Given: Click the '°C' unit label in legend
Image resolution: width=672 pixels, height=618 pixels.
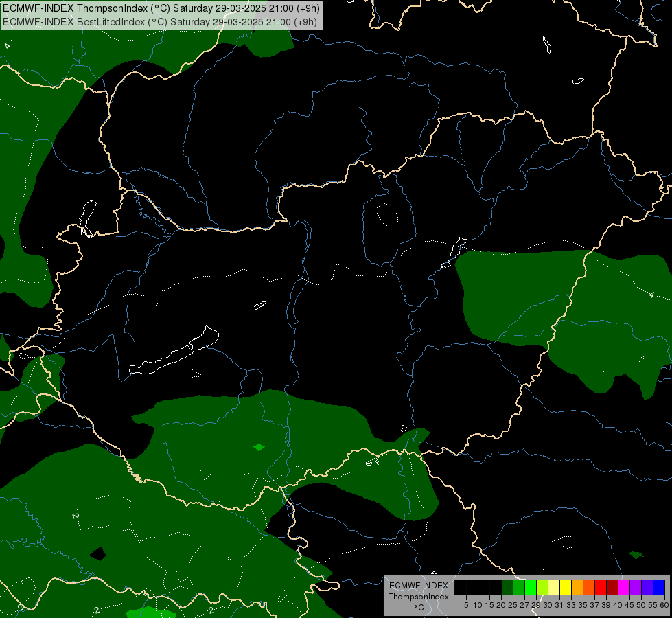Looking at the screenshot, I should (x=419, y=607).
